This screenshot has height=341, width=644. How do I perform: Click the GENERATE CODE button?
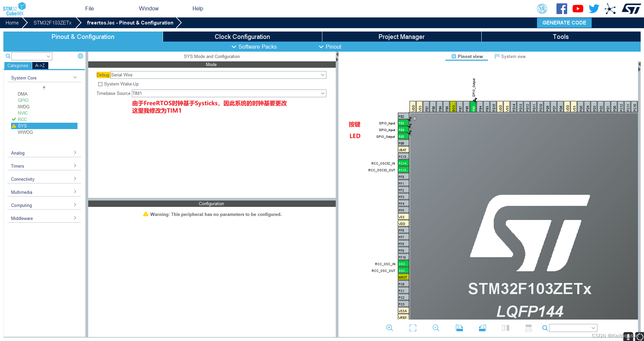(x=564, y=23)
